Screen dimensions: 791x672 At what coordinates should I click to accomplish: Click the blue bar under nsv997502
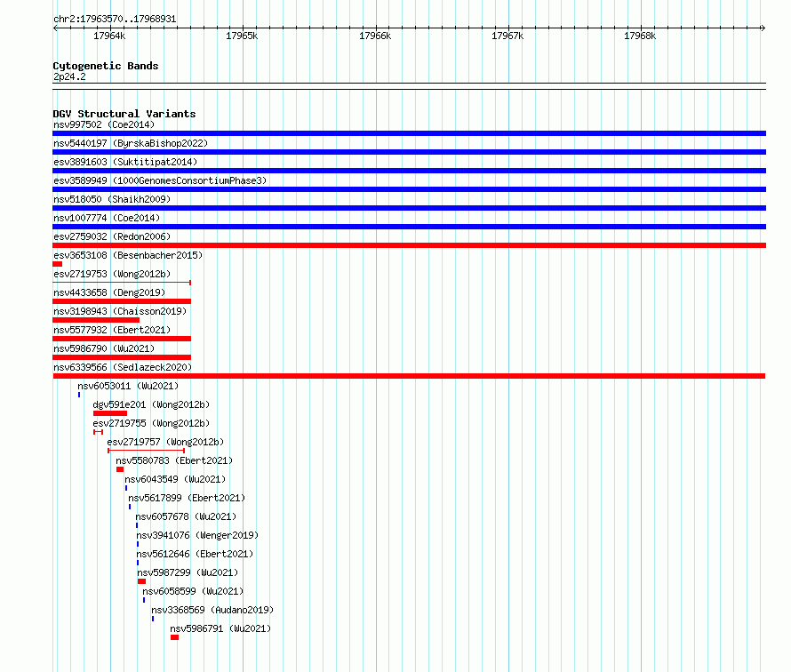pyautogui.click(x=409, y=133)
